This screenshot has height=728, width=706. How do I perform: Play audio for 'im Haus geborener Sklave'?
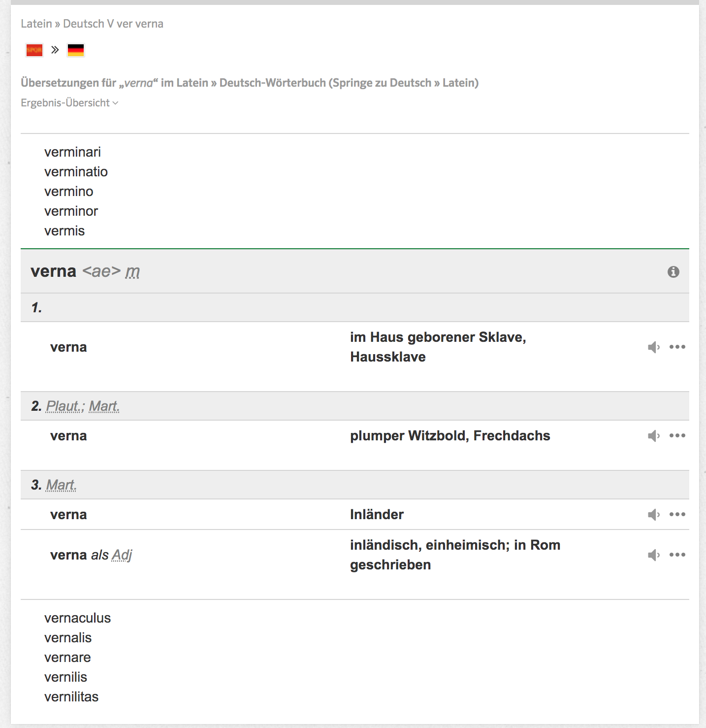coord(653,347)
